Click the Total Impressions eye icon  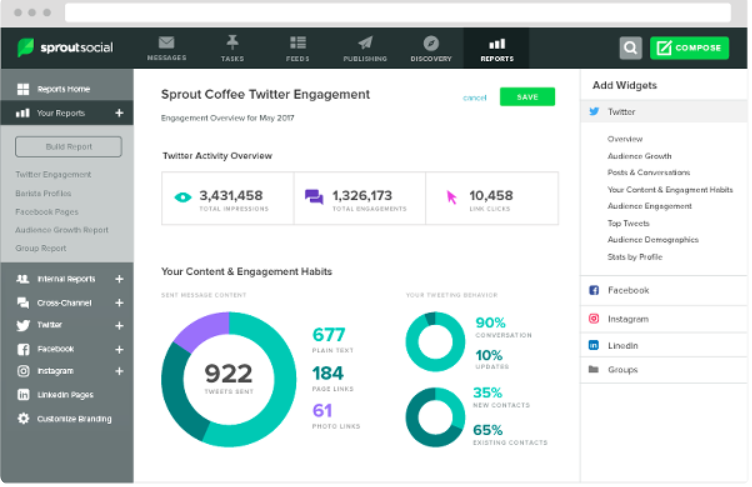click(183, 197)
